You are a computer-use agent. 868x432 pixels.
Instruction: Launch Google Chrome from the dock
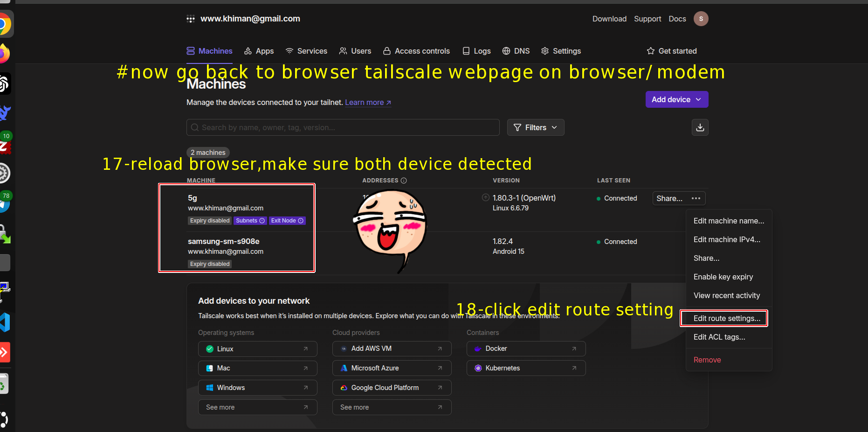pos(4,24)
